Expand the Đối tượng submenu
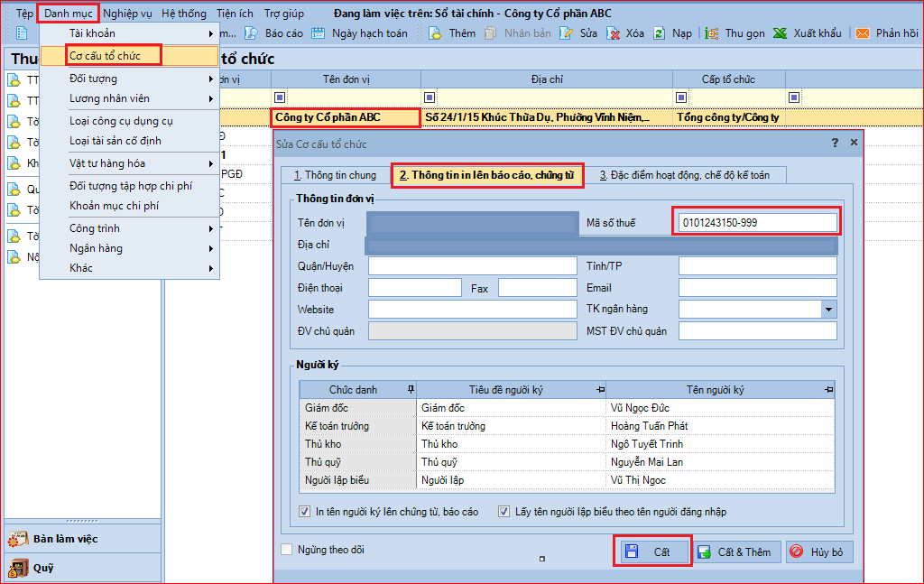 [x=211, y=79]
